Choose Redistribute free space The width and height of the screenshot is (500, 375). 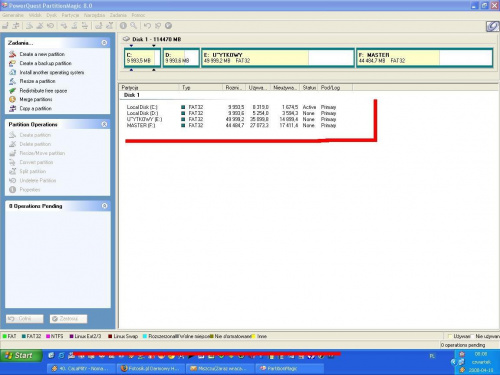coord(43,91)
